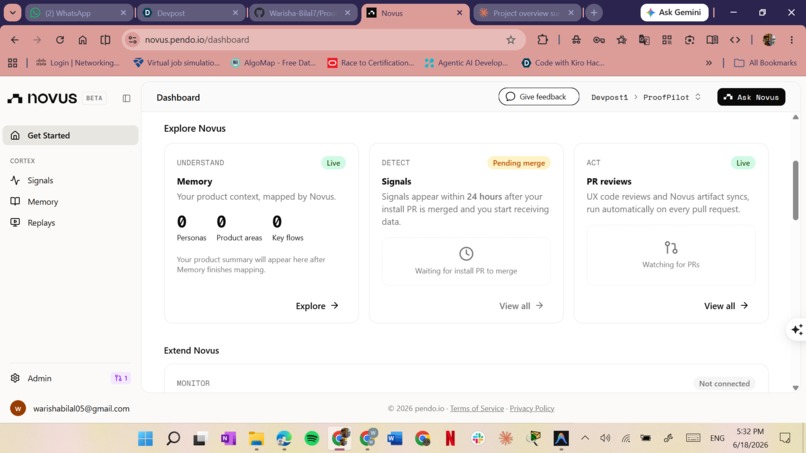806x453 pixels.
Task: Click the Give feedback button
Action: (x=538, y=97)
